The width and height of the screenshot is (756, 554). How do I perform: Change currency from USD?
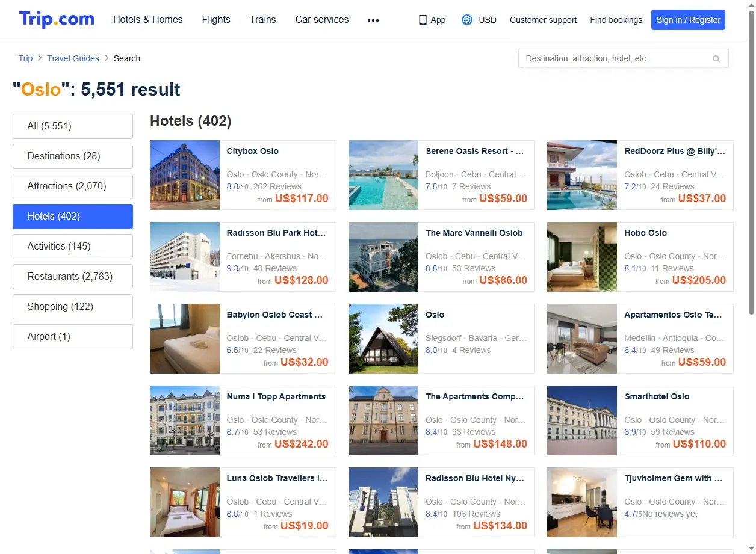(x=488, y=20)
